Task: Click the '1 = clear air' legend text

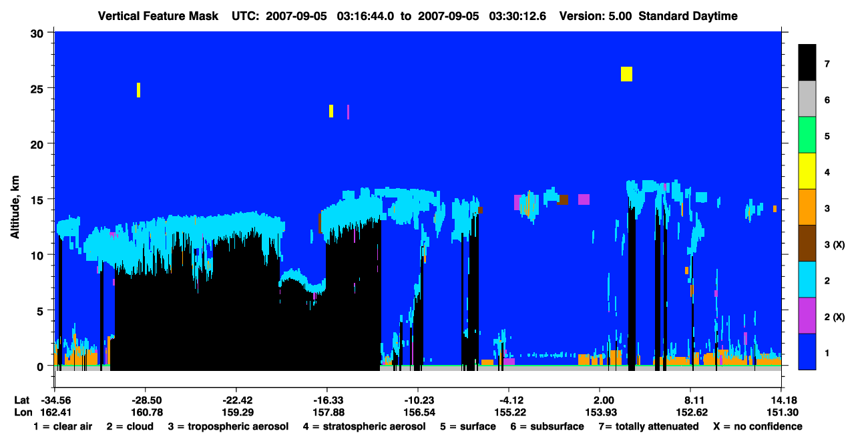Action: (63, 426)
